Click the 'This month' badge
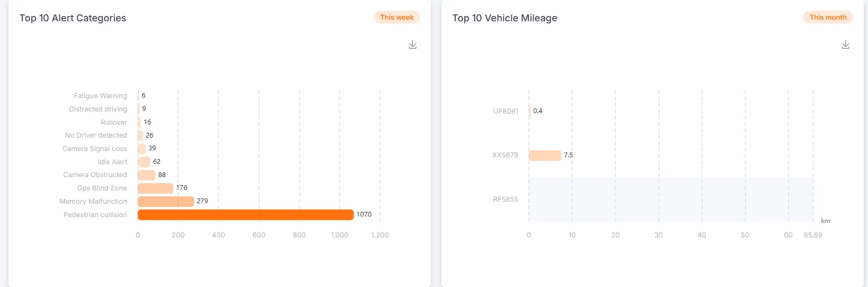This screenshot has height=287, width=868. click(827, 18)
